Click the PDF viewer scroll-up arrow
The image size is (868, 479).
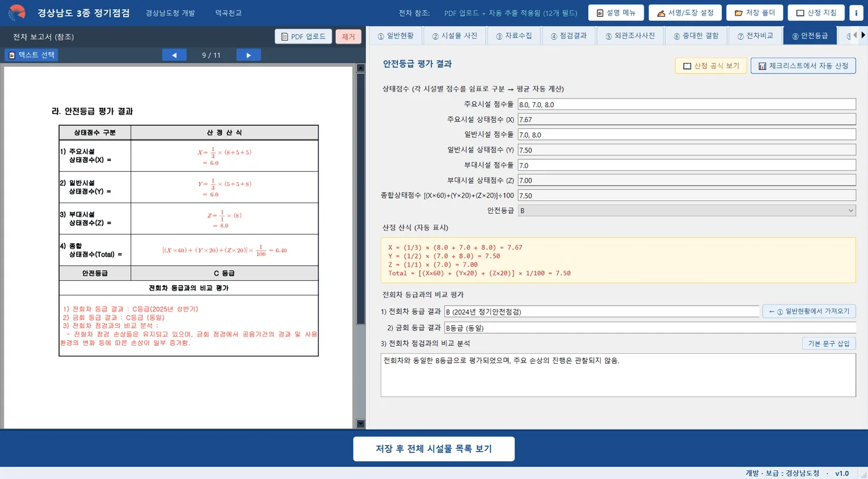(x=361, y=68)
